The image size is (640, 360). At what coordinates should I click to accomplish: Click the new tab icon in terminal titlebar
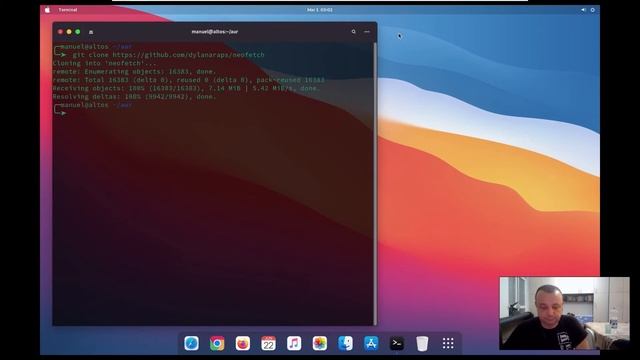pos(91,32)
